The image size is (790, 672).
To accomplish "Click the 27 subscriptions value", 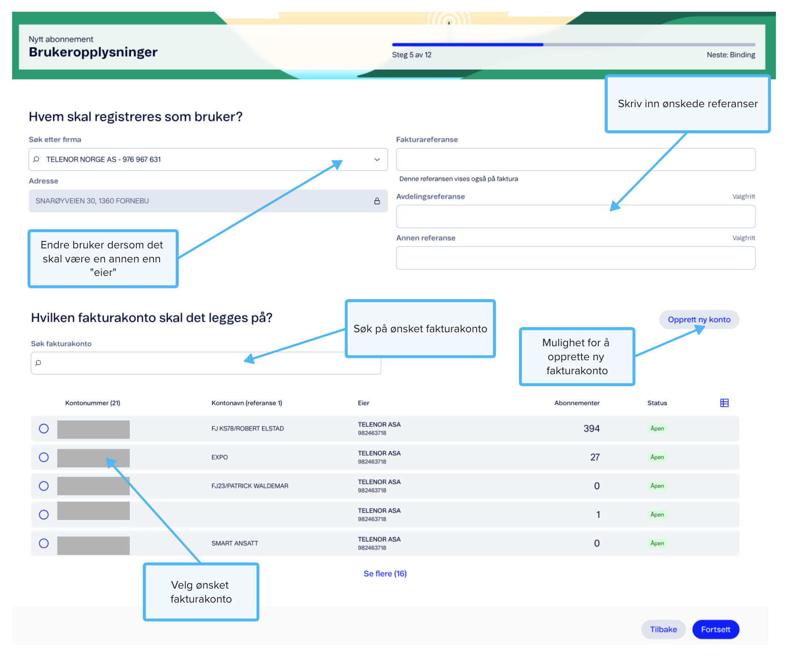I will [x=595, y=457].
